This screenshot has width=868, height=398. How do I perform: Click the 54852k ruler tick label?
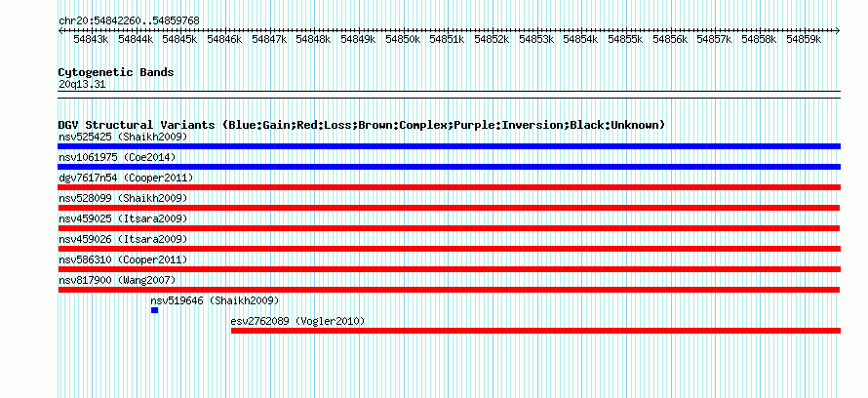pos(492,39)
